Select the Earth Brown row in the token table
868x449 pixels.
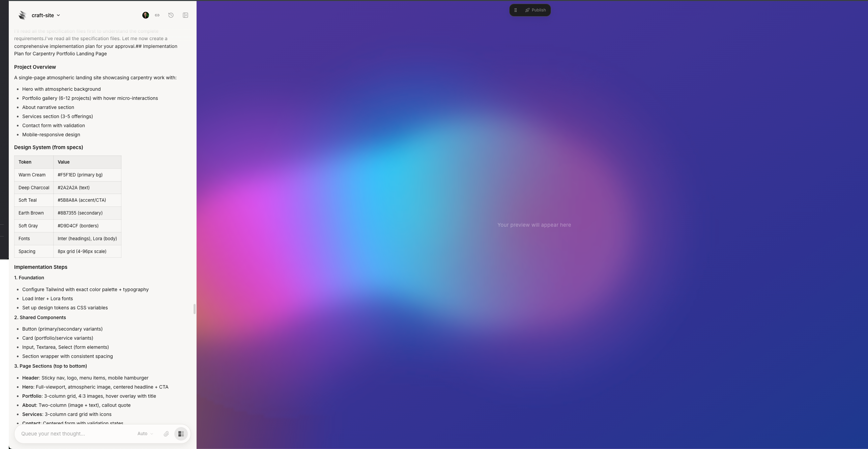(31, 213)
